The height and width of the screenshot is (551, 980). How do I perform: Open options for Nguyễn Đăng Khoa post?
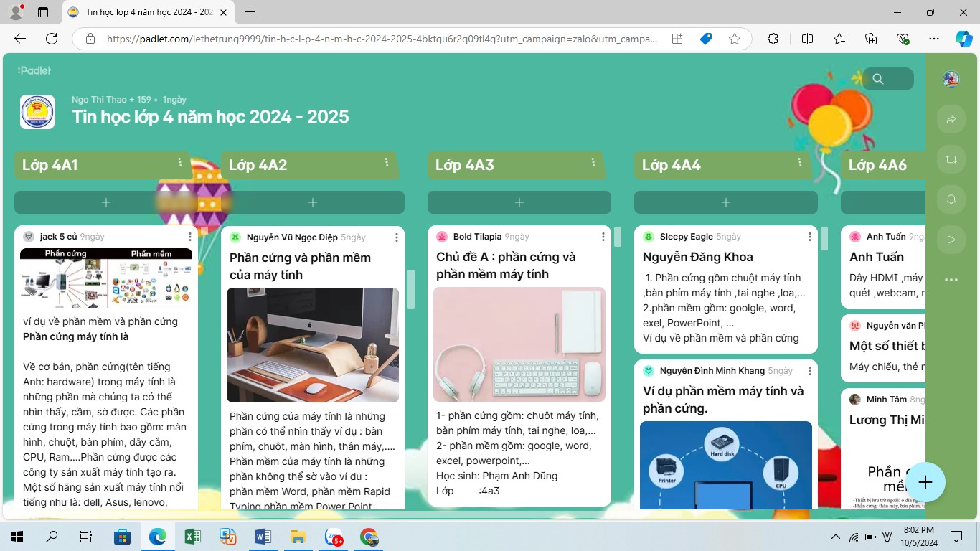(x=810, y=237)
